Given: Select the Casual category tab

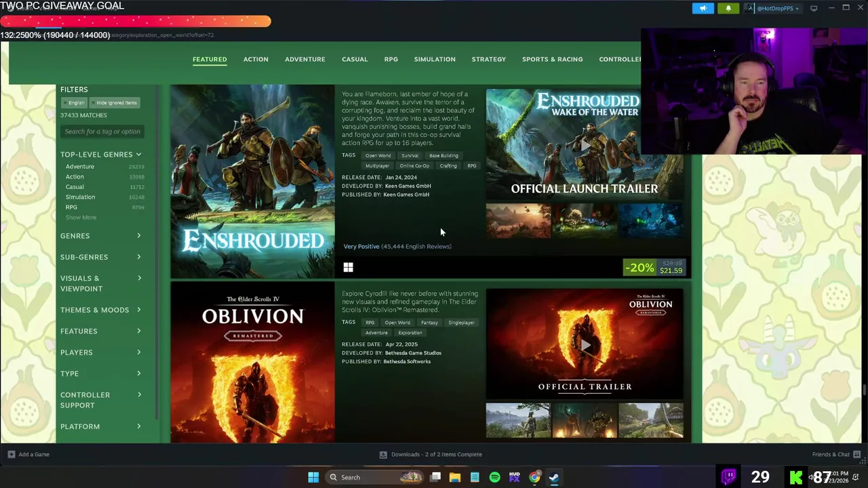Looking at the screenshot, I should [x=355, y=59].
